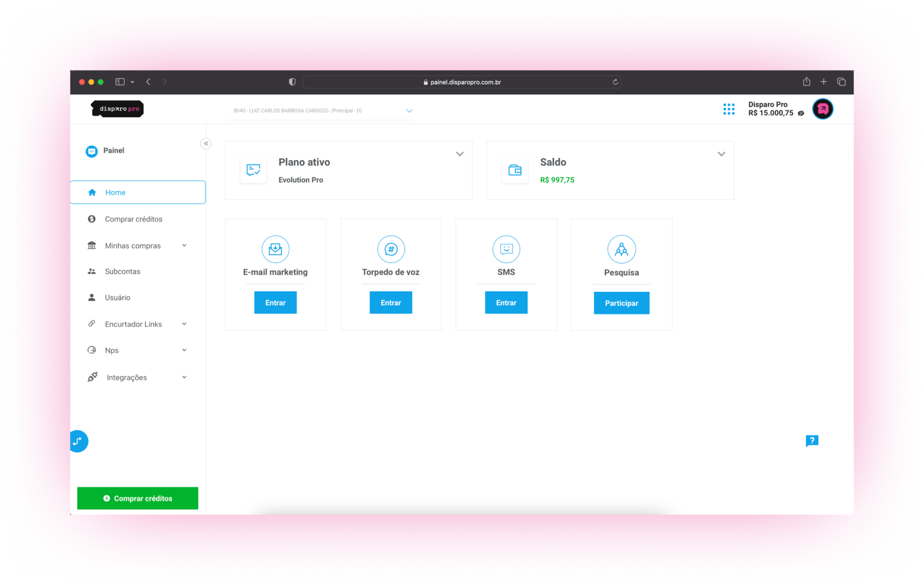Click the SMS chat bubble icon
Image resolution: width=924 pixels, height=585 pixels.
click(x=506, y=249)
